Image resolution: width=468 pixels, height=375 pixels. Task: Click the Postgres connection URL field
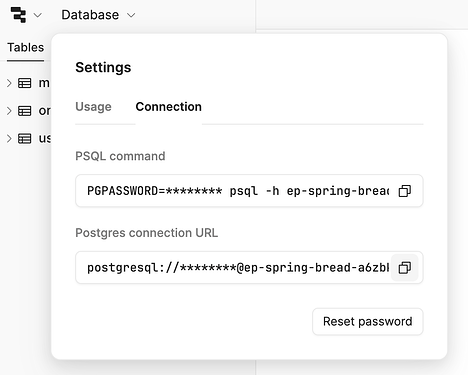pos(249,268)
